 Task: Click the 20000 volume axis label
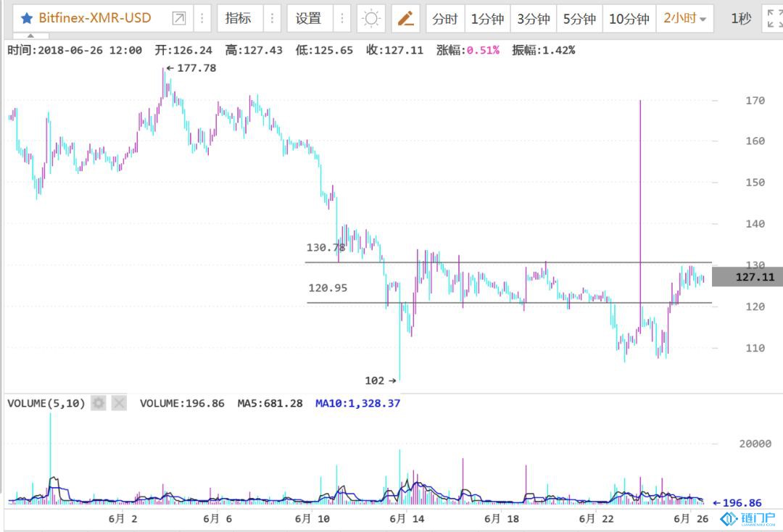point(755,444)
